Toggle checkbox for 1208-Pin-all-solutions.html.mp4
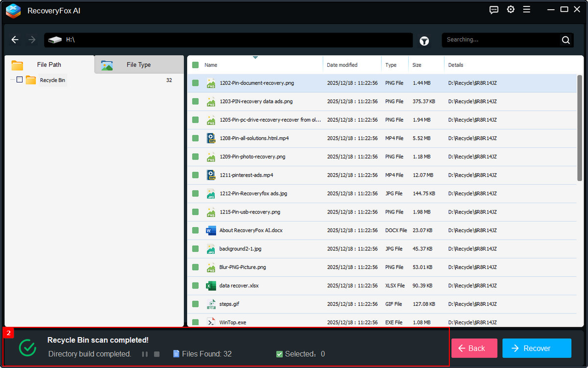Viewport: 588px width, 368px height. [196, 138]
